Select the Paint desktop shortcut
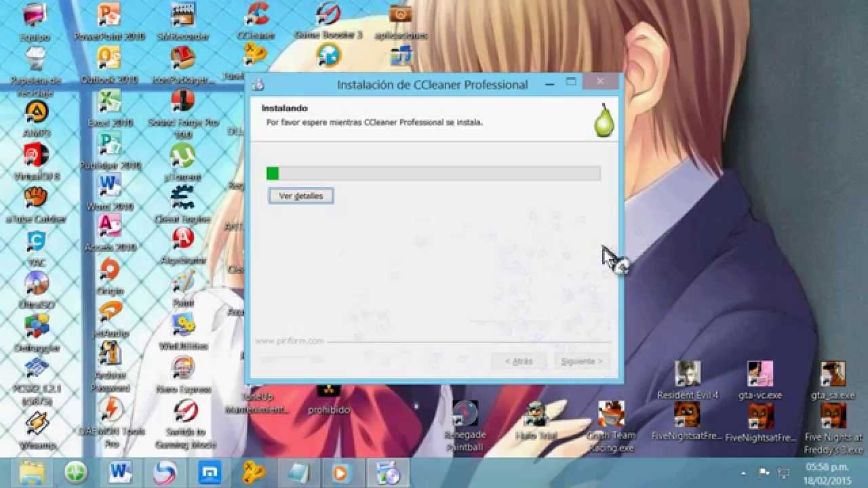Screen dimensions: 868x488 click(182, 289)
